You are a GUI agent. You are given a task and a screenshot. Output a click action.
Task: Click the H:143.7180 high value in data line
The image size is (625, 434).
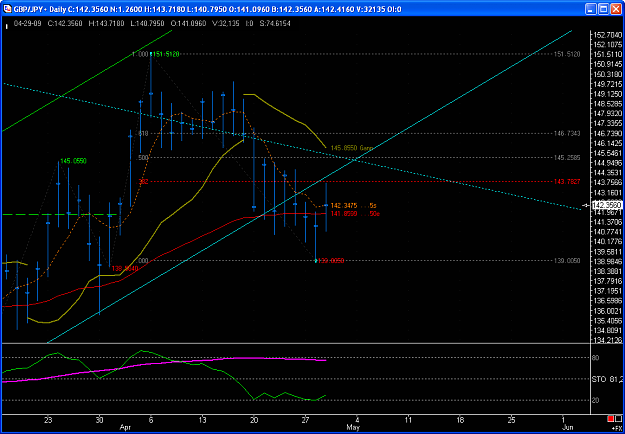pyautogui.click(x=108, y=24)
